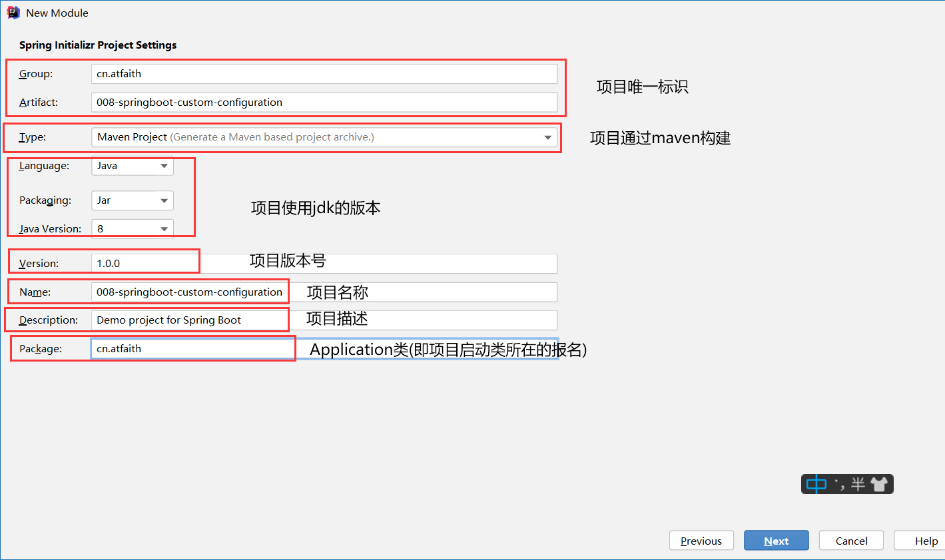Go back with the Previous button

(x=701, y=541)
